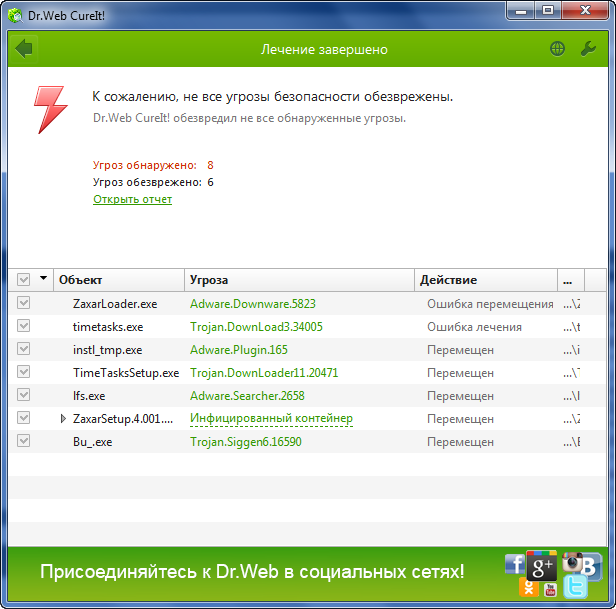The width and height of the screenshot is (616, 609).
Task: Click the social networks banner text
Action: coord(252,571)
